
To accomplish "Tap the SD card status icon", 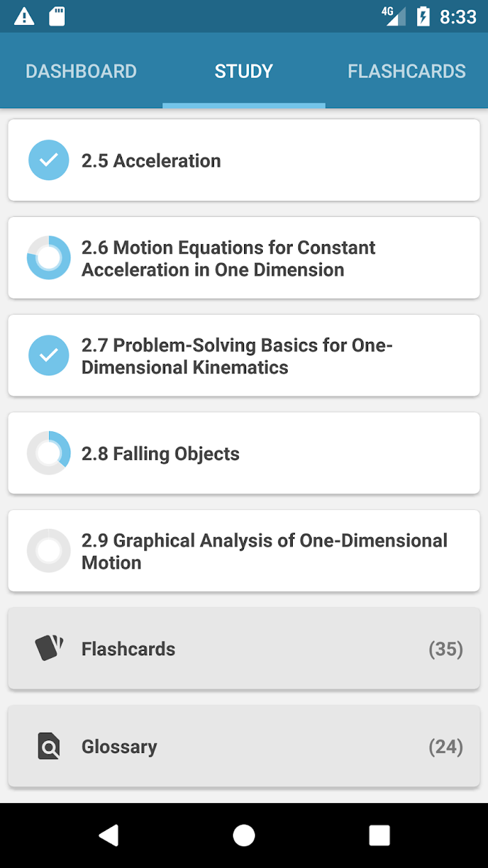I will tap(57, 16).
